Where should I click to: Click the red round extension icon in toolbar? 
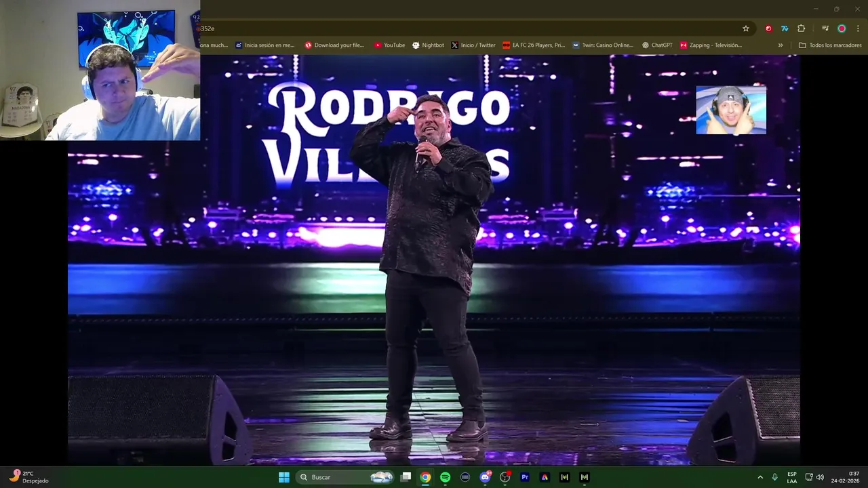[768, 28]
